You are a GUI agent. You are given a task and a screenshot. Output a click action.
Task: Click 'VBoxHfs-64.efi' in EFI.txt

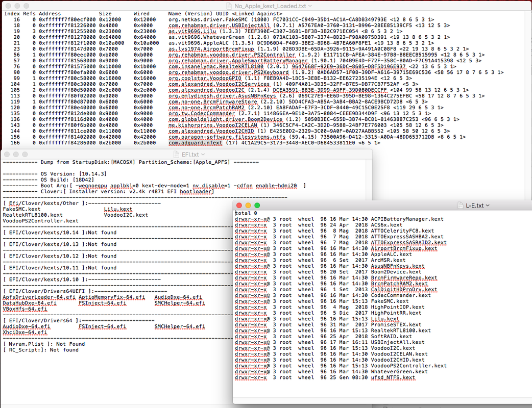click(25, 309)
